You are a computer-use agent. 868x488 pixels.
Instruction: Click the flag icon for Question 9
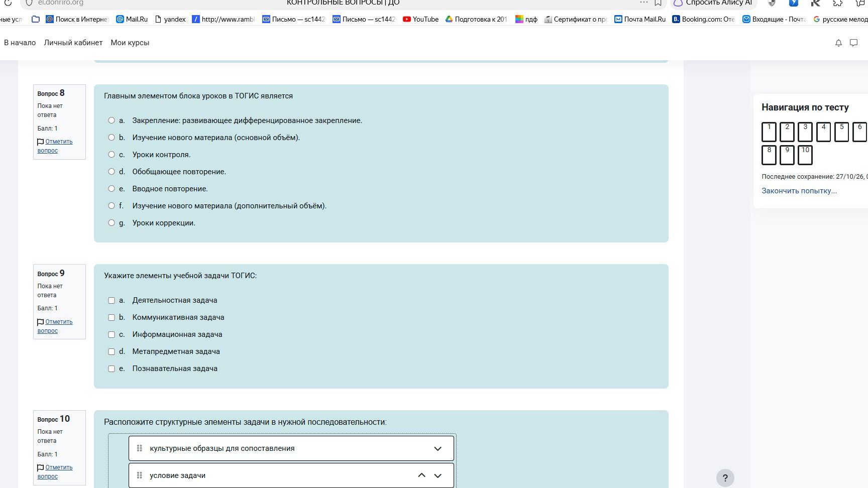click(x=40, y=322)
